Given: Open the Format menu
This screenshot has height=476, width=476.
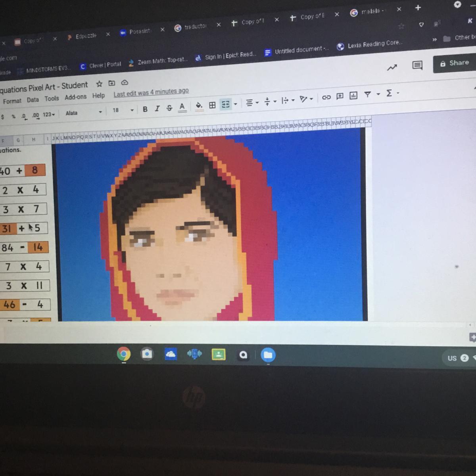Looking at the screenshot, I should point(12,101).
